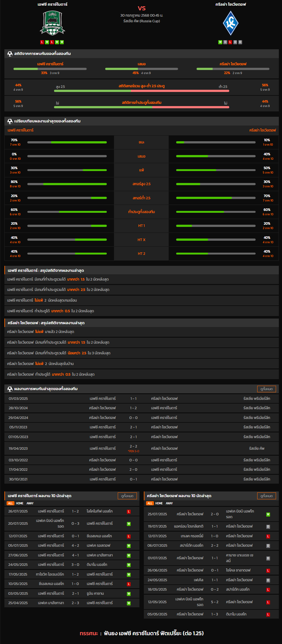Click the HT X comparison label

pos(142,240)
